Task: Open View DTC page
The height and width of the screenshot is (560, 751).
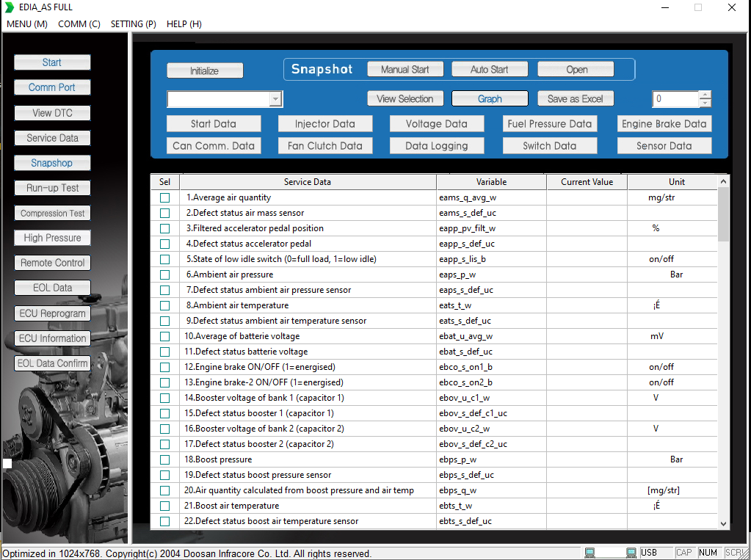Action: pos(52,113)
